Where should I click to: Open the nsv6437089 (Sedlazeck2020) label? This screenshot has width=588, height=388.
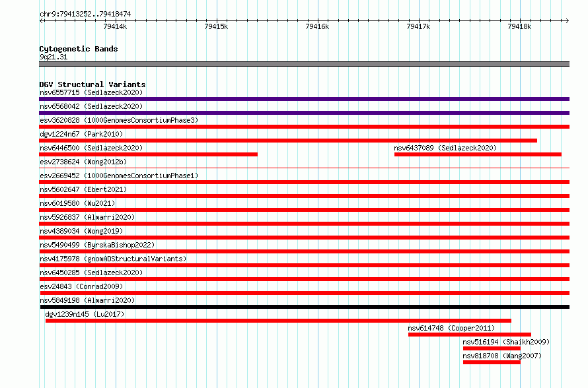click(445, 148)
